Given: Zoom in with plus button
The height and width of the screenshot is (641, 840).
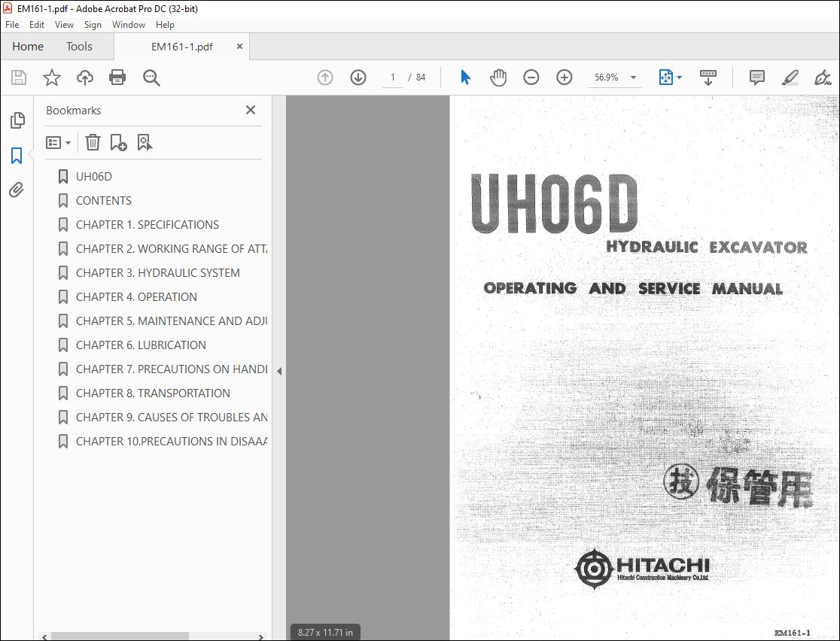Looking at the screenshot, I should [564, 77].
